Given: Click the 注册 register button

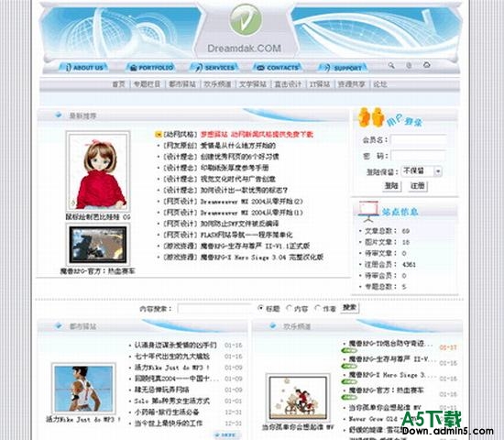Looking at the screenshot, I should tap(418, 186).
